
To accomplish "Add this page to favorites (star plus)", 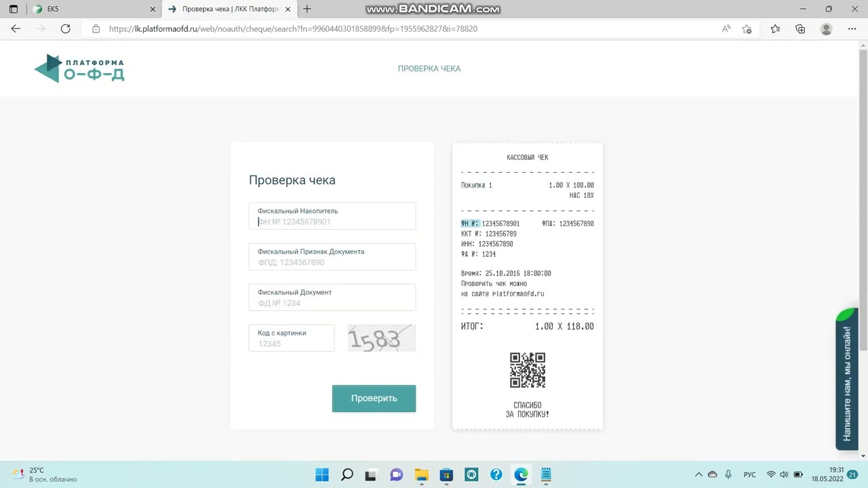I will coord(747,29).
